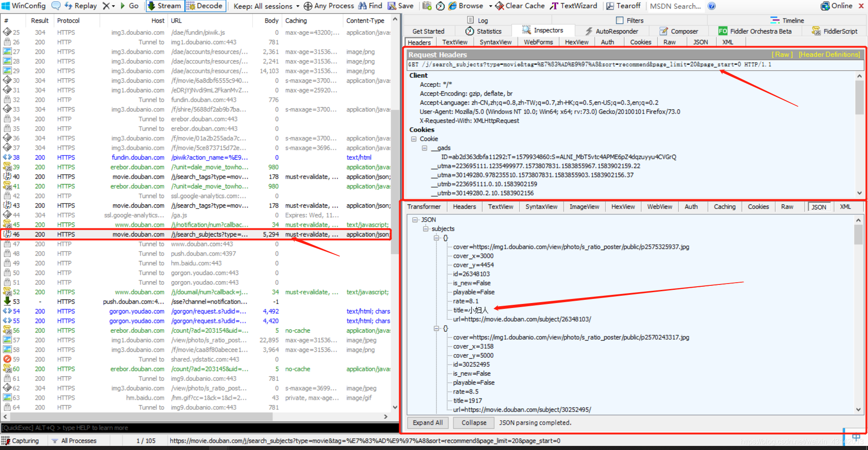Collapse first subjects object node
The width and height of the screenshot is (868, 450).
(437, 238)
